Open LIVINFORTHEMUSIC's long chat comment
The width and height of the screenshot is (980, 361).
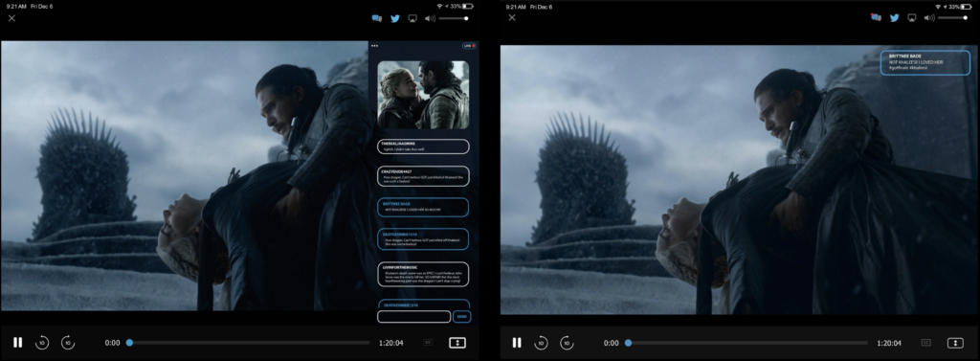pyautogui.click(x=423, y=274)
